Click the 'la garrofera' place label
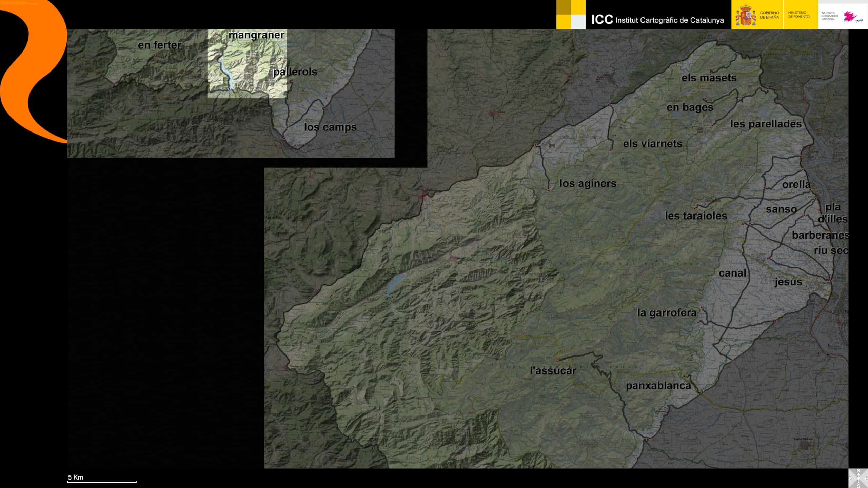868x488 pixels. [x=667, y=312]
